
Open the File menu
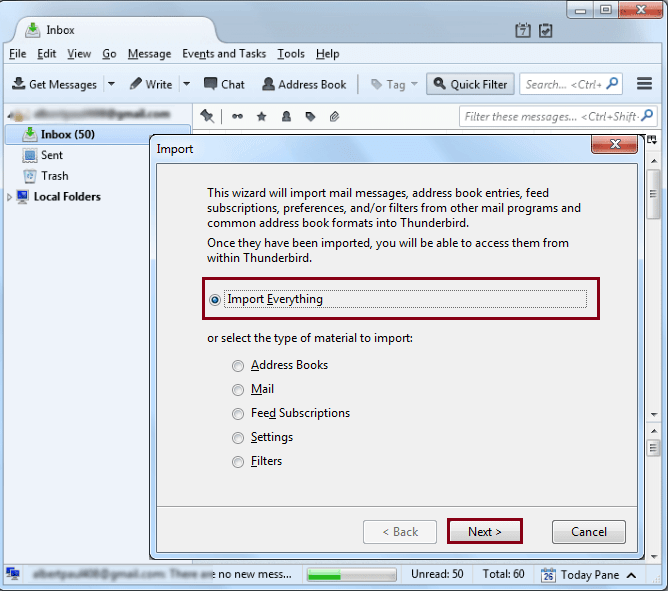[x=17, y=54]
